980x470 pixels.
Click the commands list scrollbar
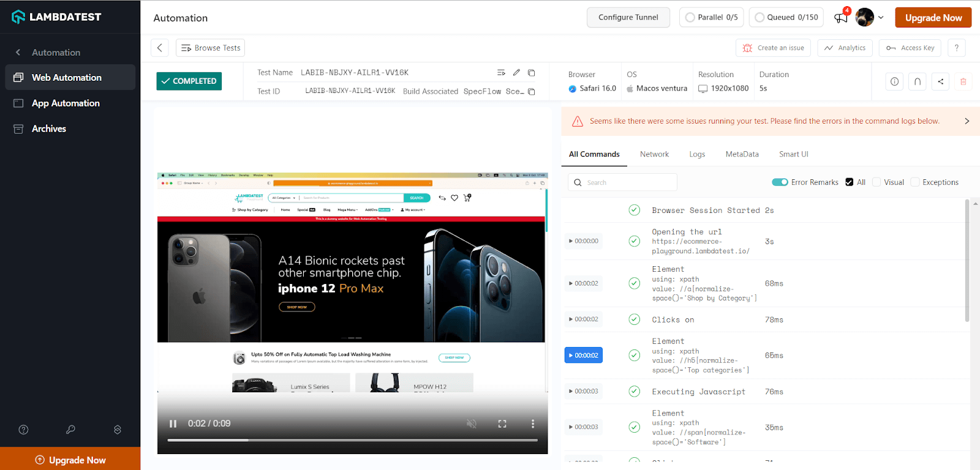click(967, 261)
